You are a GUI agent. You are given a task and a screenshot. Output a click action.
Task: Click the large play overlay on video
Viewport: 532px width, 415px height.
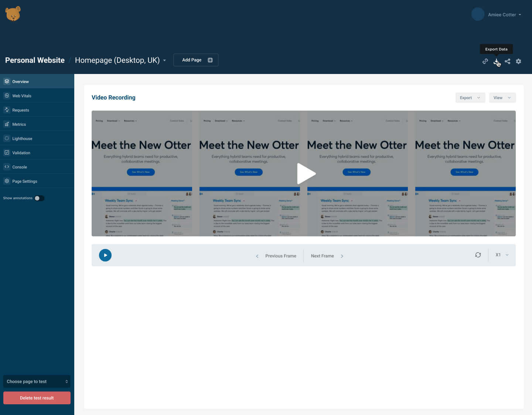[x=306, y=173]
